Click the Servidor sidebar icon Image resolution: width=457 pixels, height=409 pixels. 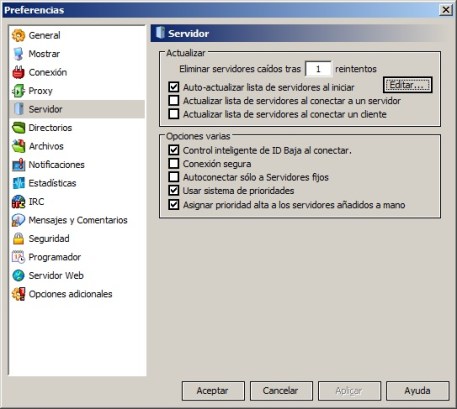coord(18,109)
